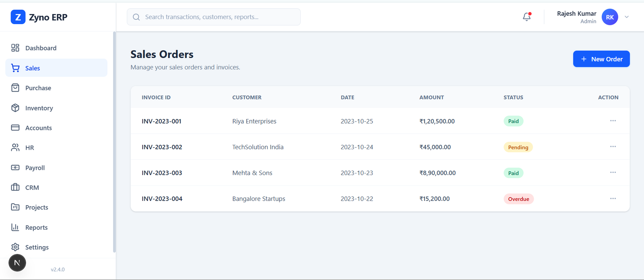The width and height of the screenshot is (644, 280).
Task: Expand the user profile dropdown chevron
Action: click(x=627, y=17)
